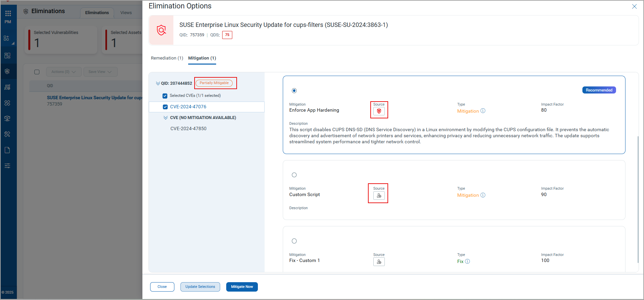The height and width of the screenshot is (300, 644).
Task: Click the Update Selections button
Action: 200,287
